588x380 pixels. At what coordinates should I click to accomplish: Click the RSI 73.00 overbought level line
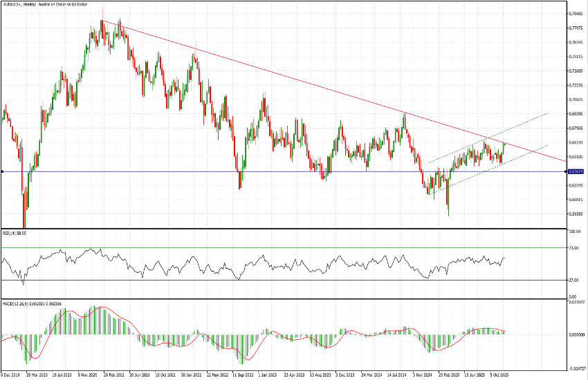click(277, 247)
